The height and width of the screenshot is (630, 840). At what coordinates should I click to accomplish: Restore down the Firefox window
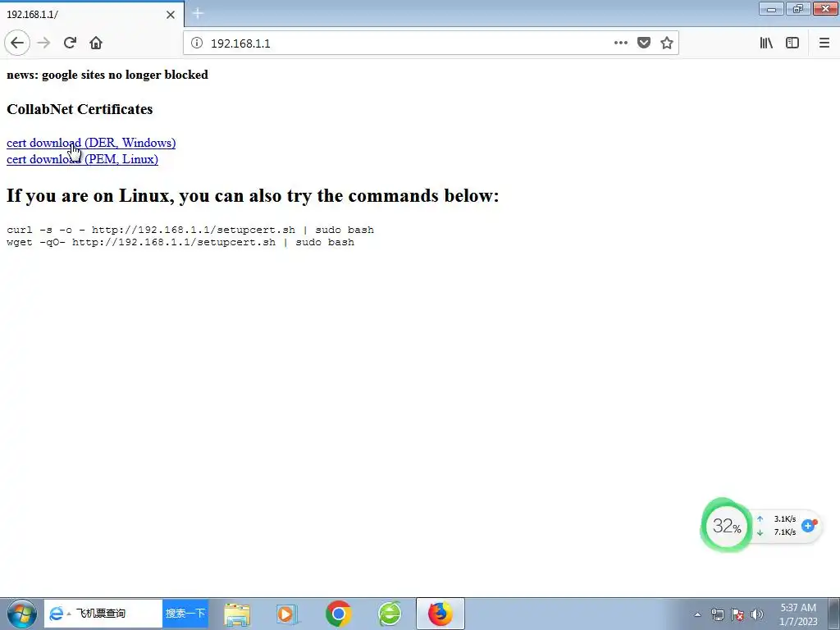pyautogui.click(x=798, y=8)
